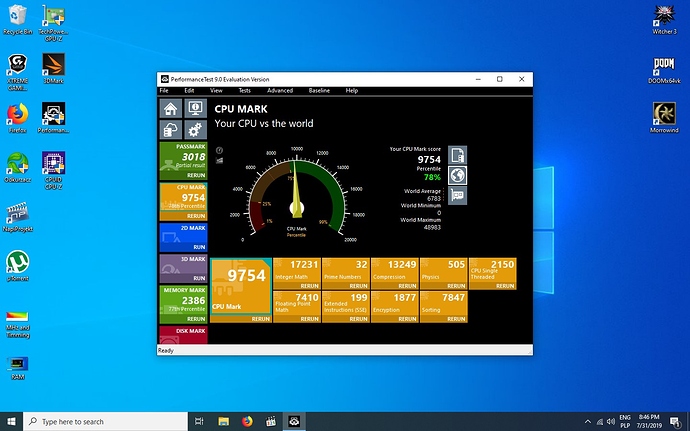This screenshot has width=690, height=431.
Task: Rerun the CPU Single Threaded test
Action: pos(505,286)
